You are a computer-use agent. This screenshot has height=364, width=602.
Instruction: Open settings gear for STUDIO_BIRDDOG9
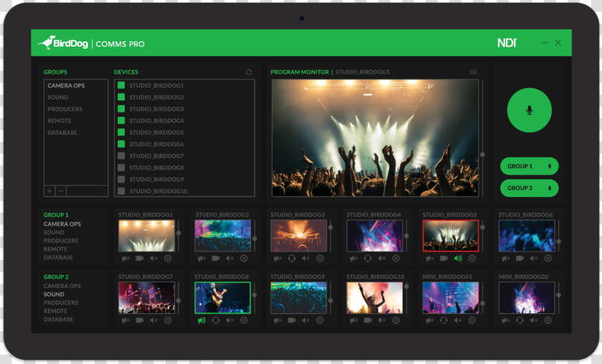320,320
